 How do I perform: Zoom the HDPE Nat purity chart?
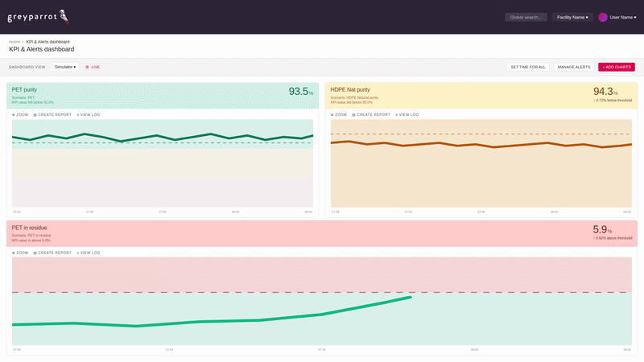(x=339, y=115)
